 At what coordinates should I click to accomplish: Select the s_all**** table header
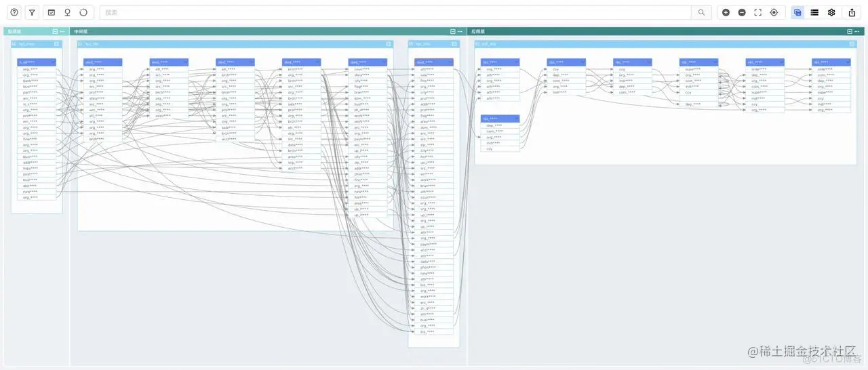(37, 62)
